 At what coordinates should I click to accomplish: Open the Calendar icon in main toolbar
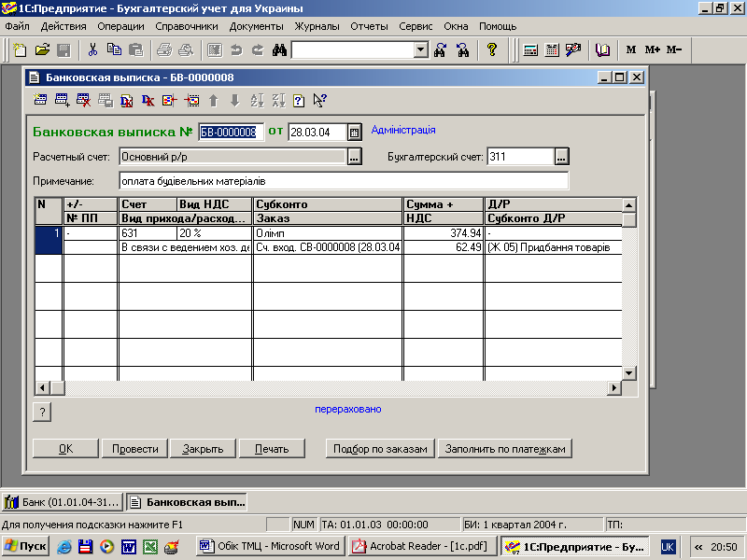point(552,49)
